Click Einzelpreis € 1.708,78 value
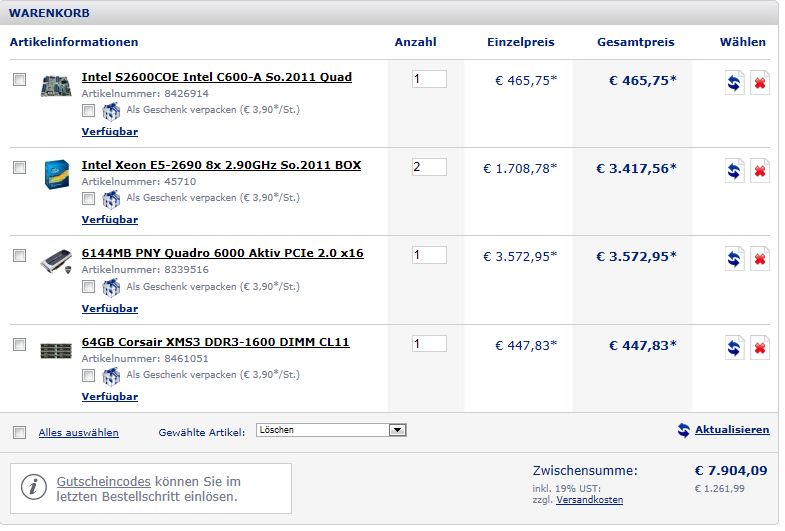Image resolution: width=785 pixels, height=531 pixels. pyautogui.click(x=520, y=169)
